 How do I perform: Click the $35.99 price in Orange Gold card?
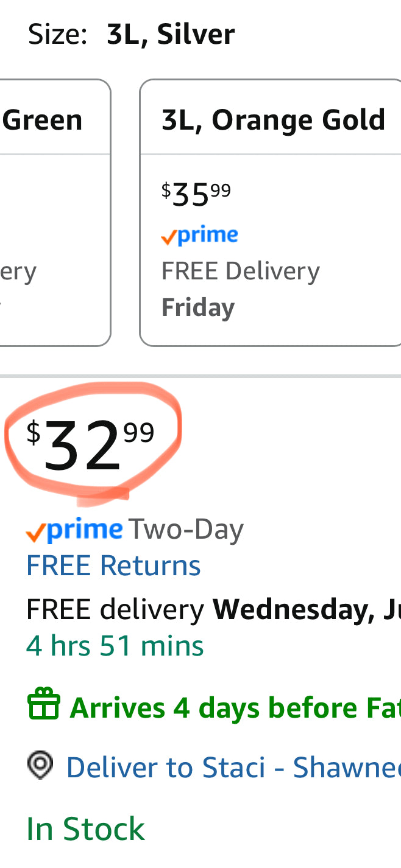pos(196,194)
